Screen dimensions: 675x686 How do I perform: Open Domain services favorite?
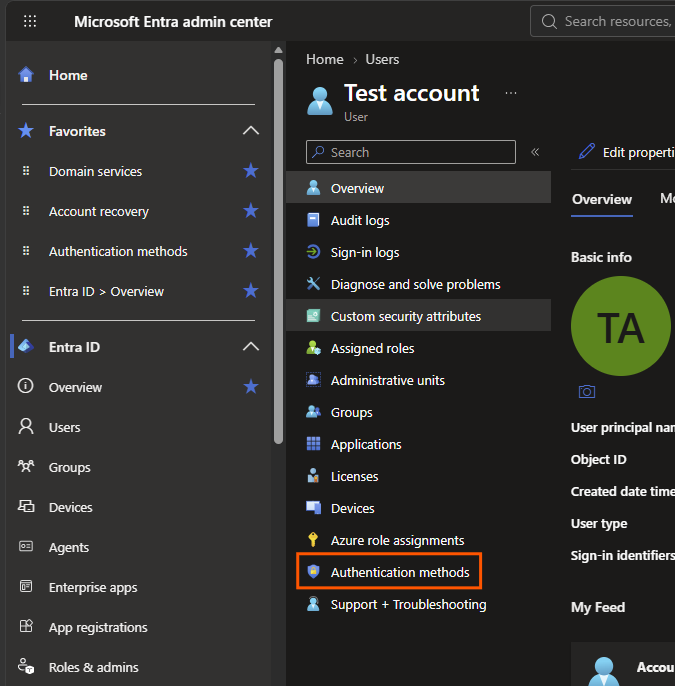click(x=95, y=172)
